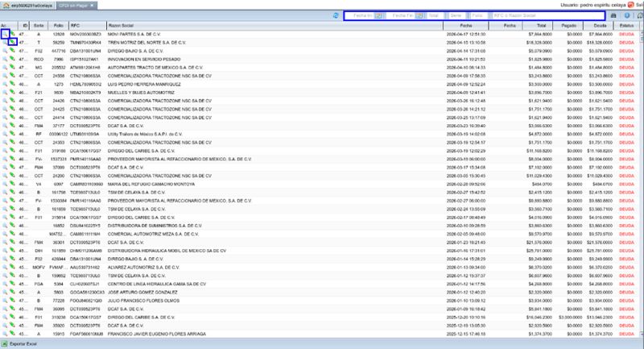The width and height of the screenshot is (644, 349).
Task: Click the red logout icon beside Salir
Action: (630, 5)
